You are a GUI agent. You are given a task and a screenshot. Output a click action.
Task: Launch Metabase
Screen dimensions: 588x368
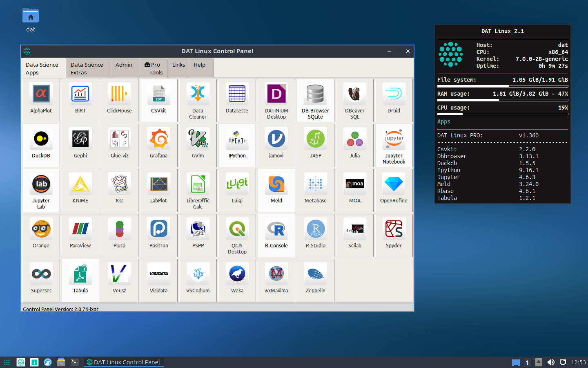click(316, 191)
